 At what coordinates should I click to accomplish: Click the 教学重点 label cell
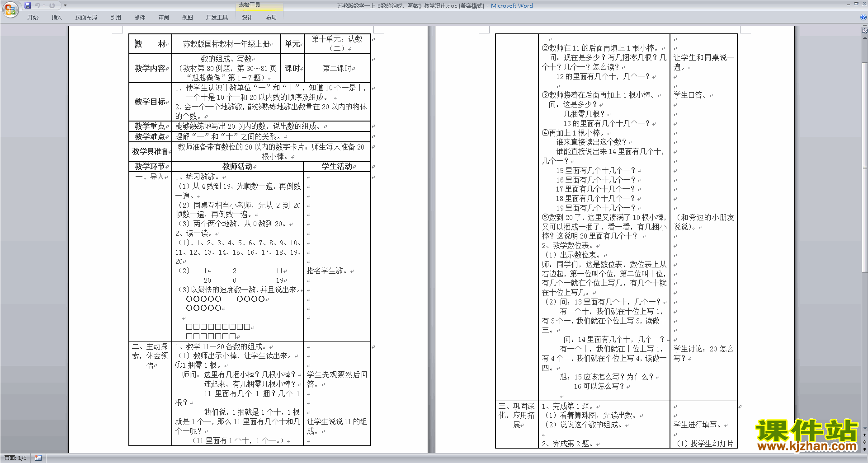click(150, 126)
